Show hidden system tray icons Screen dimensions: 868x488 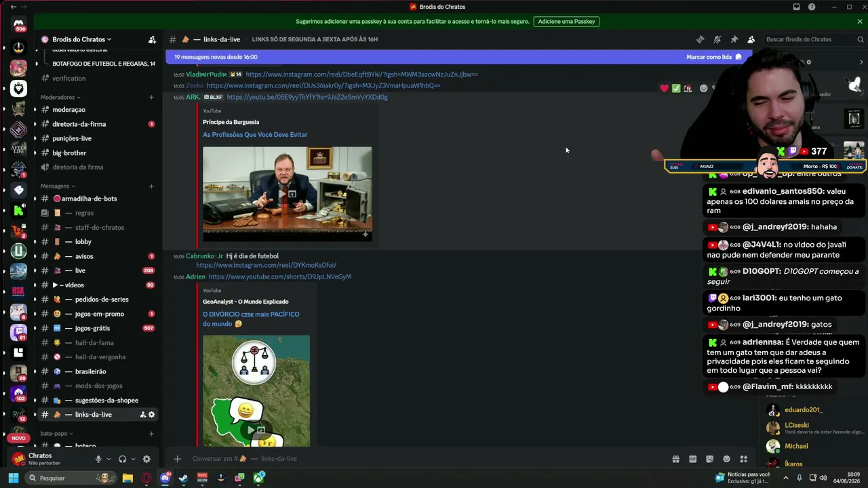786,478
